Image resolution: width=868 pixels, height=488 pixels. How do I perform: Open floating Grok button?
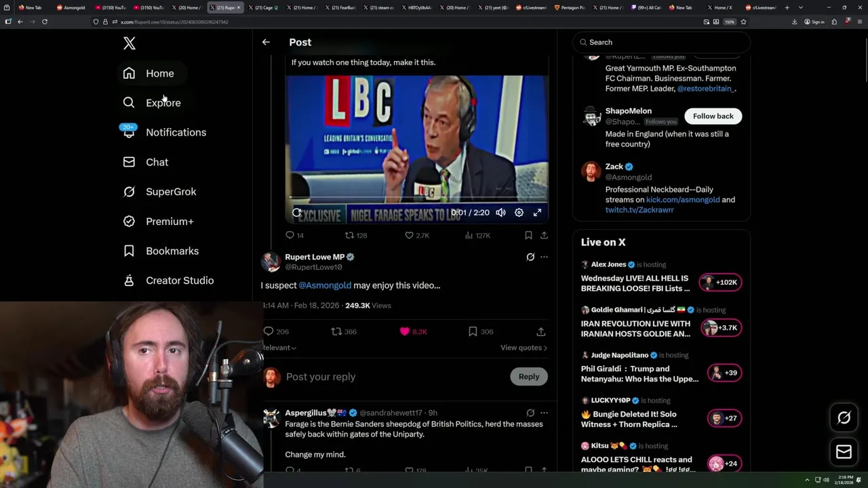point(844,418)
